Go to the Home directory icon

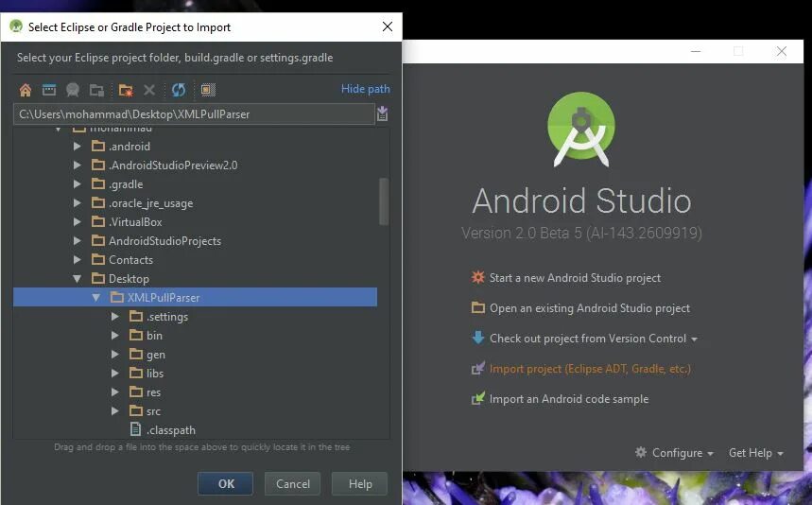(x=25, y=90)
